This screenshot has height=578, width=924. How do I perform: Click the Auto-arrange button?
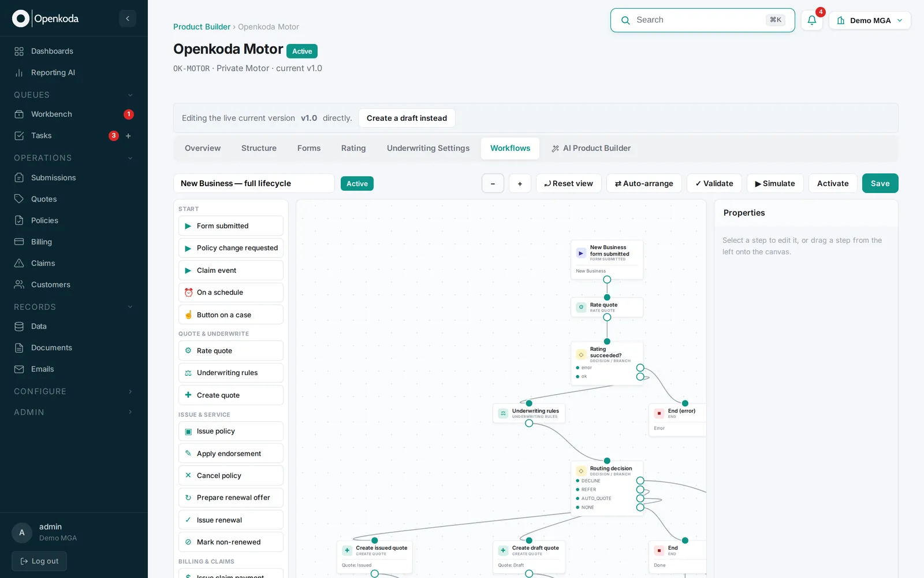tap(644, 184)
